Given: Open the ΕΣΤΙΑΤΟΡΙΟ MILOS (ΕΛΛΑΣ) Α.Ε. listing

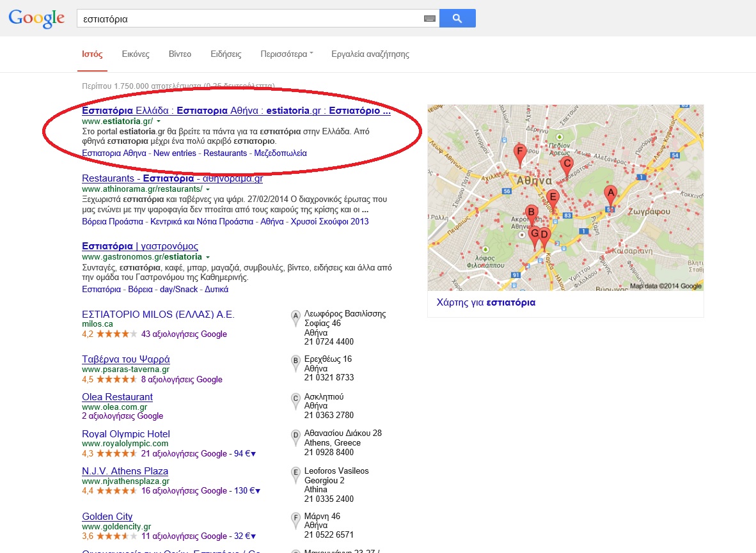Looking at the screenshot, I should click(x=158, y=315).
